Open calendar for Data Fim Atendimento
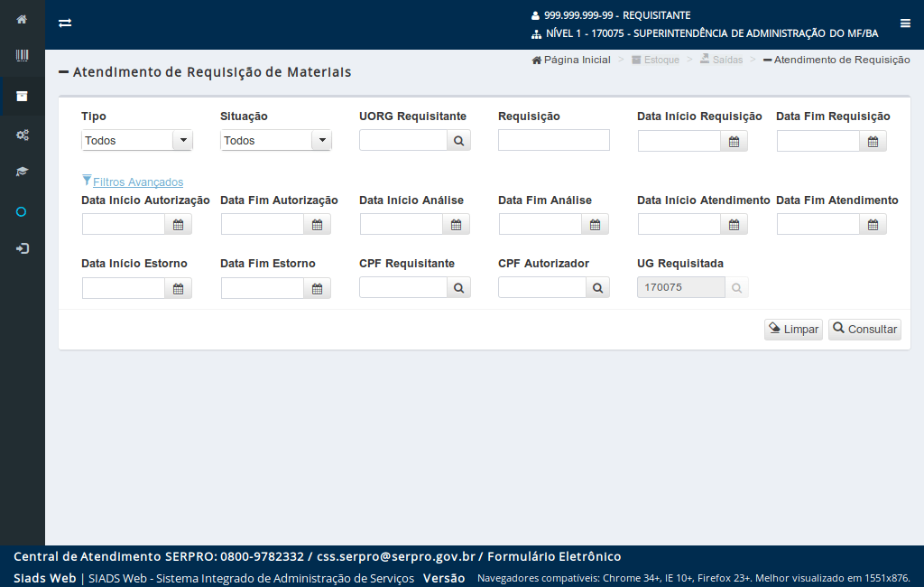 click(x=873, y=225)
